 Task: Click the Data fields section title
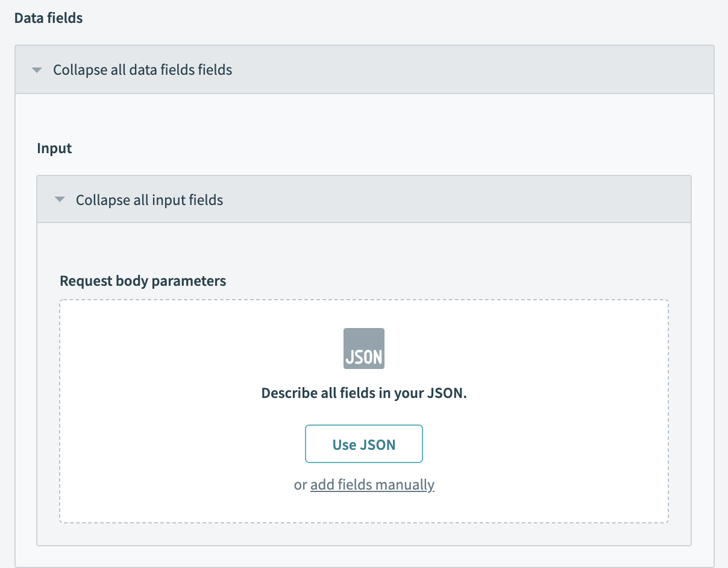click(48, 17)
